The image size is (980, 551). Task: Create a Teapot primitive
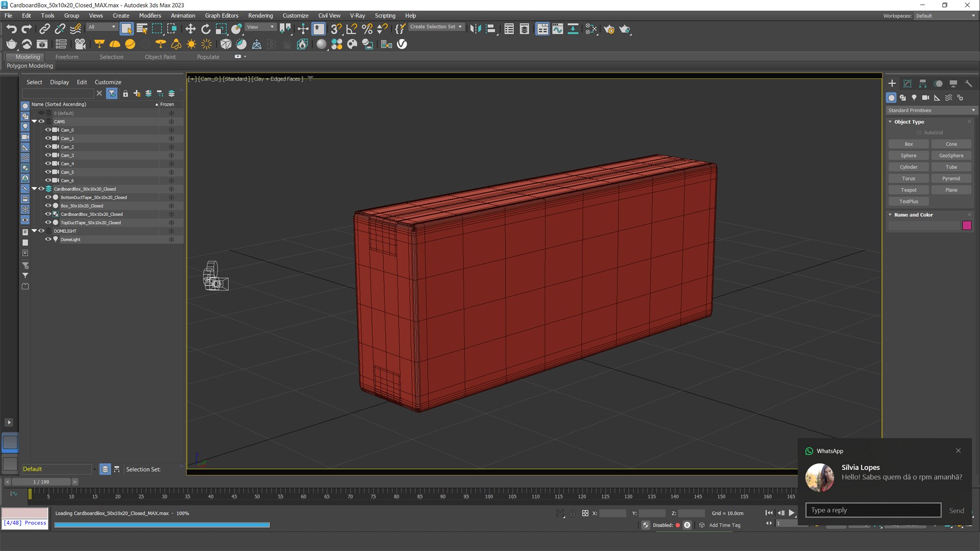pyautogui.click(x=909, y=190)
